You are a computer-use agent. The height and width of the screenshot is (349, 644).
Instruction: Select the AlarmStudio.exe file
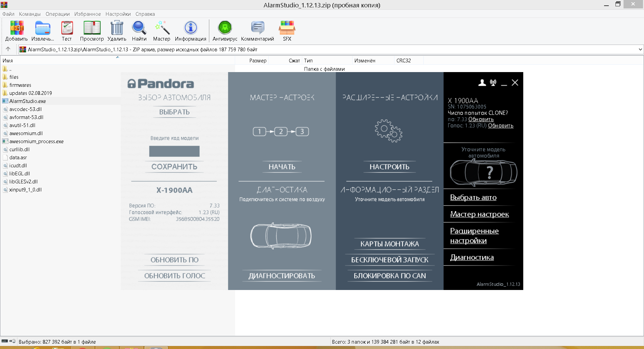pos(28,101)
